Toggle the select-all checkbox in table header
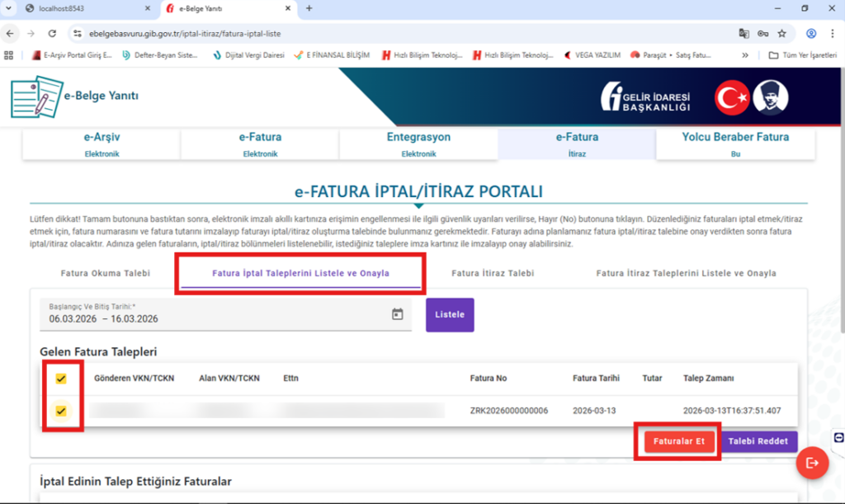The image size is (845, 504). [x=61, y=379]
